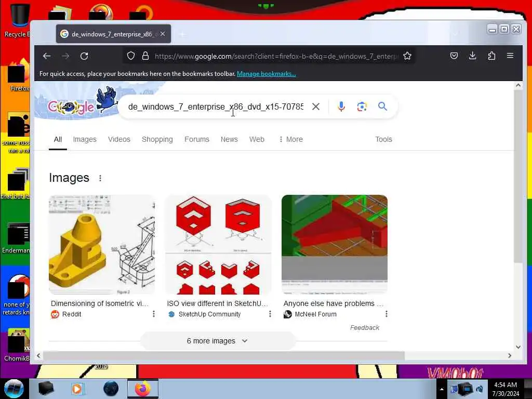Open the Firefox downloads arrow icon

(x=472, y=56)
